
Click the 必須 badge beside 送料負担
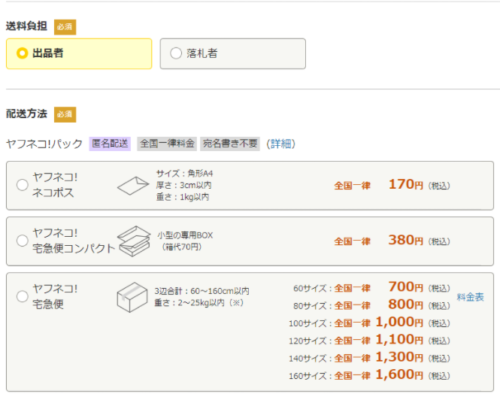(x=65, y=27)
